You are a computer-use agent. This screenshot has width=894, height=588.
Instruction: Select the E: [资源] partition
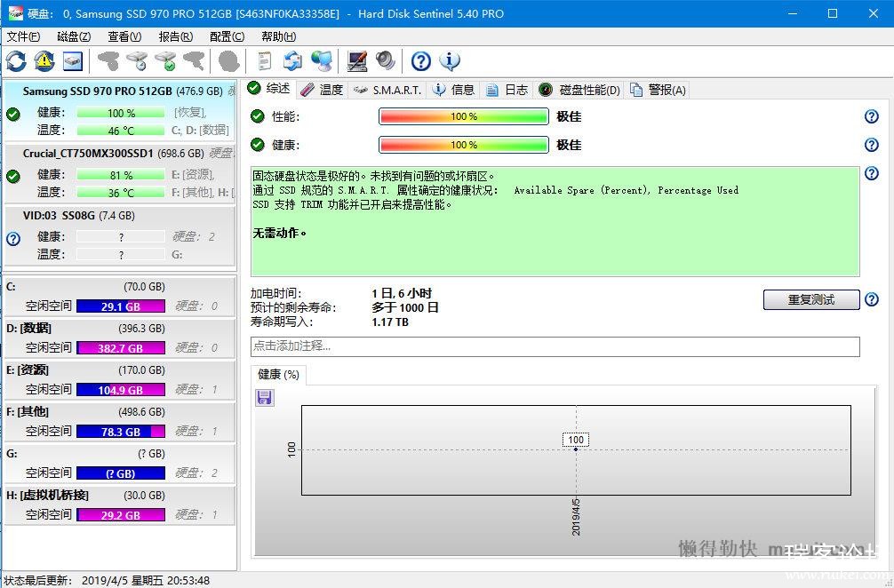click(120, 379)
